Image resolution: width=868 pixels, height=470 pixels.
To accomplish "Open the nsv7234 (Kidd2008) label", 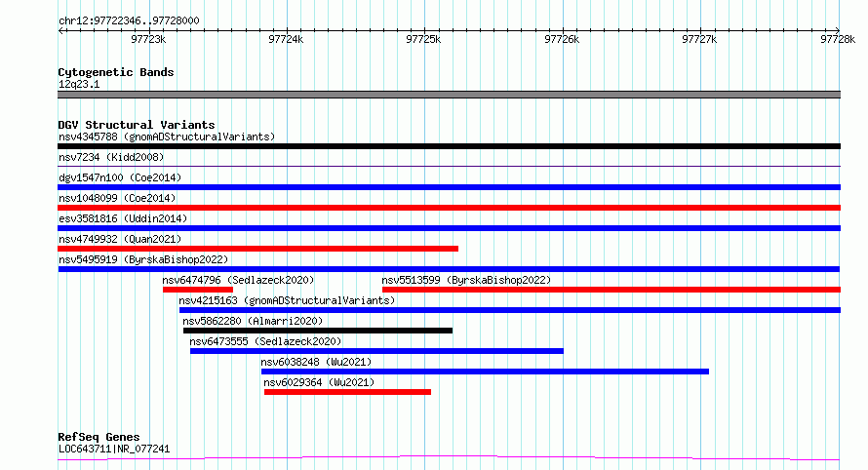I will click(x=111, y=157).
